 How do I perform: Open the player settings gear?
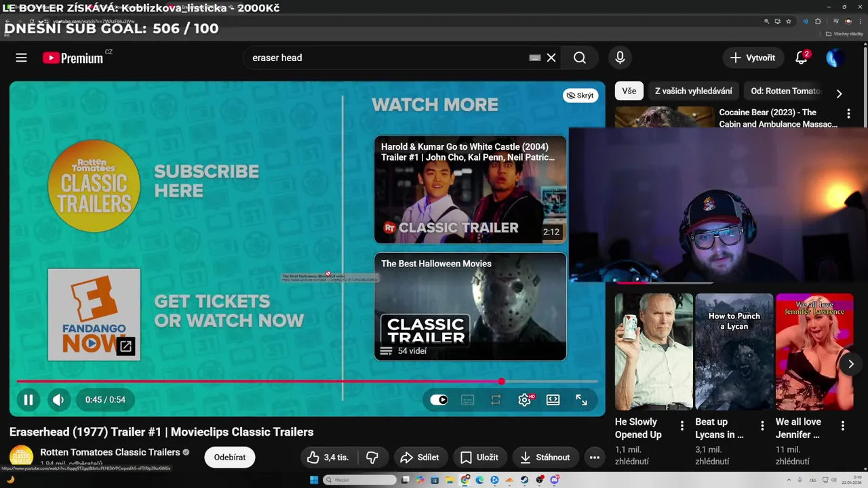coord(524,400)
